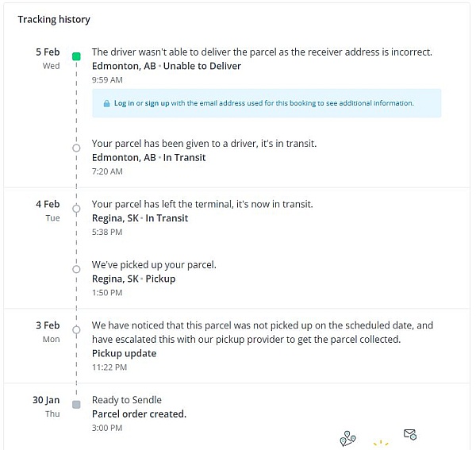This screenshot has width=476, height=450.
Task: Click the 3 Feb date label
Action: tap(48, 325)
